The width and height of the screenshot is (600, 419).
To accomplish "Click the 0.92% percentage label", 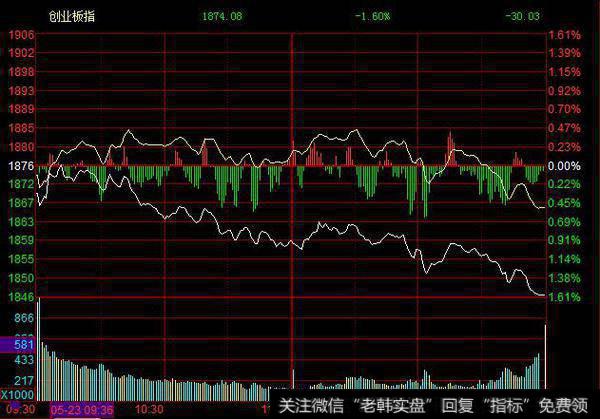I will coord(564,91).
